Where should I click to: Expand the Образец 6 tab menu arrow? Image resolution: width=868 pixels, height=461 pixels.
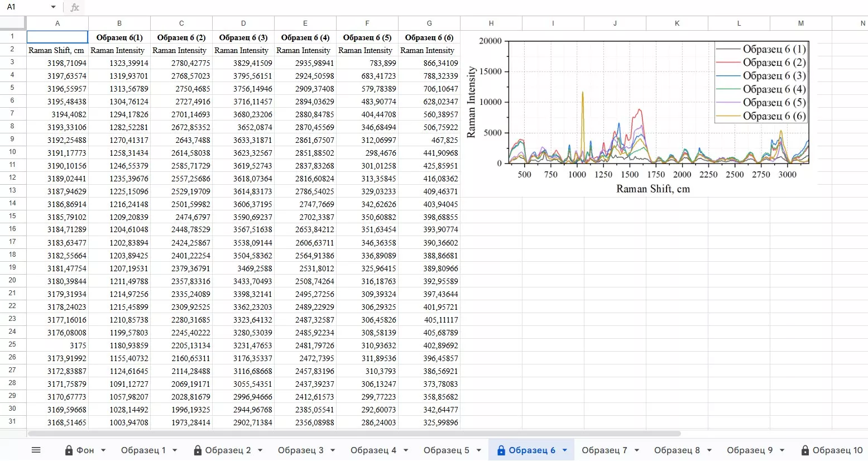565,450
